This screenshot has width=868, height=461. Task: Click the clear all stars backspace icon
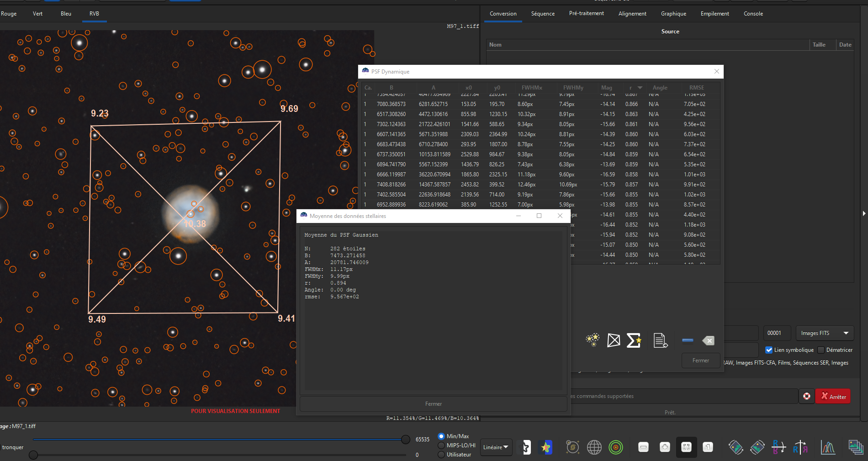pyautogui.click(x=708, y=340)
